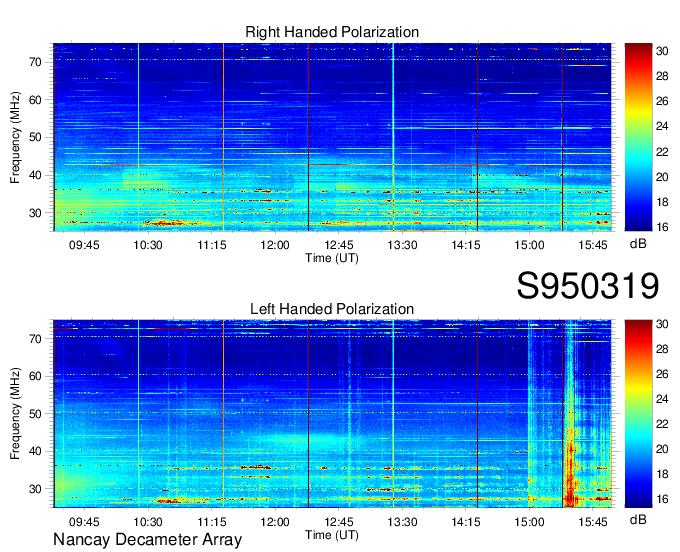Click the Right Handed Polarization title
This screenshot has height=552, width=680.
point(332,33)
